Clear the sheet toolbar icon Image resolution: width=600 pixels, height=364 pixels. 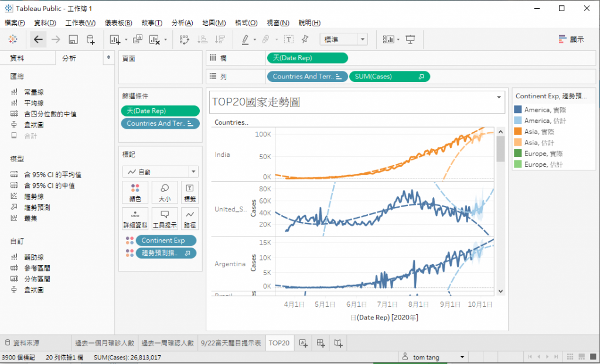(154, 39)
